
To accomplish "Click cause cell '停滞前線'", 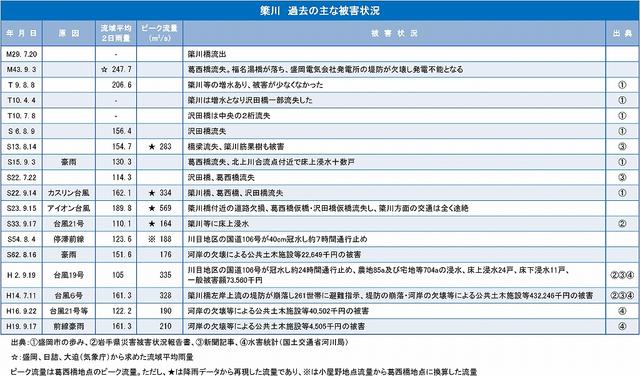I will tap(69, 239).
